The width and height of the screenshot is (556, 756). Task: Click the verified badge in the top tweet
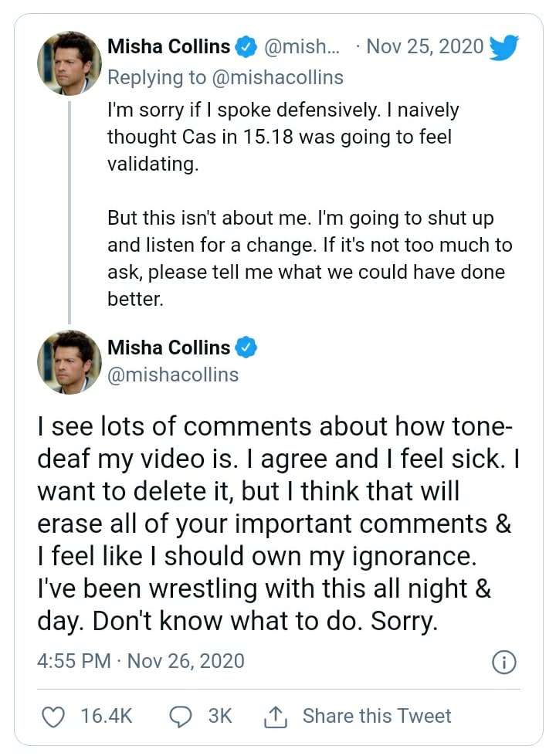pyautogui.click(x=246, y=47)
